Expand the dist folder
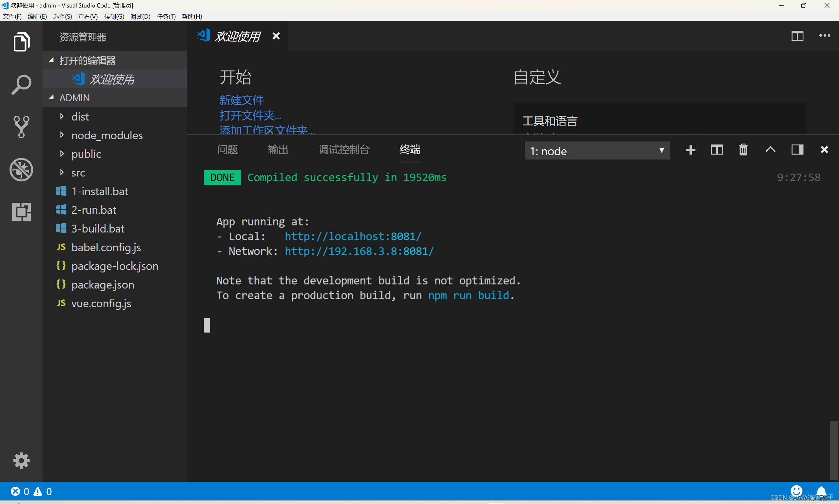The height and width of the screenshot is (504, 839). coord(114,117)
